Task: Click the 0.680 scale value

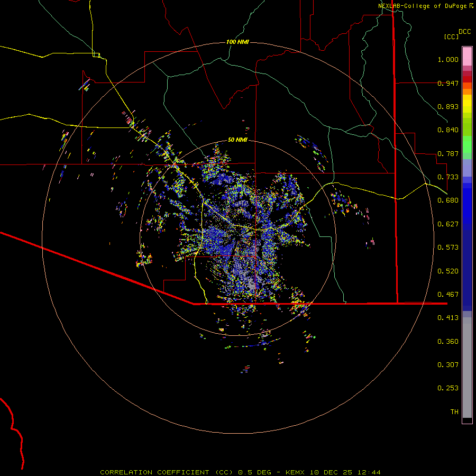Action: (x=448, y=200)
